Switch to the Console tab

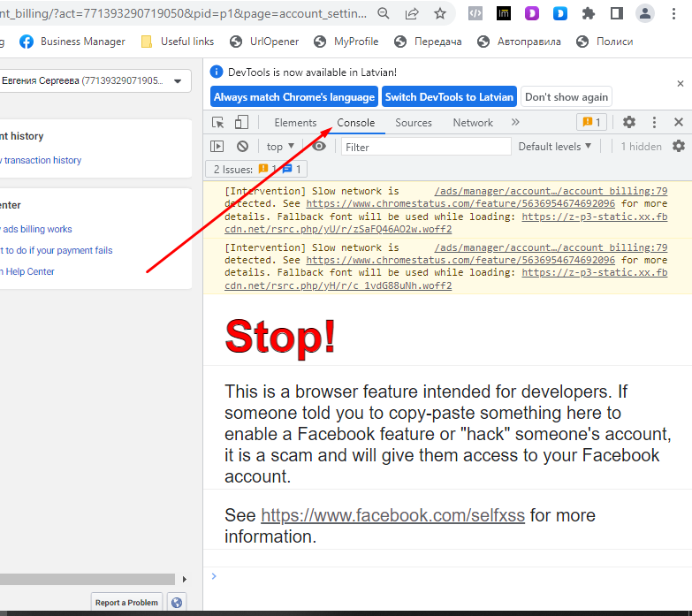click(355, 123)
